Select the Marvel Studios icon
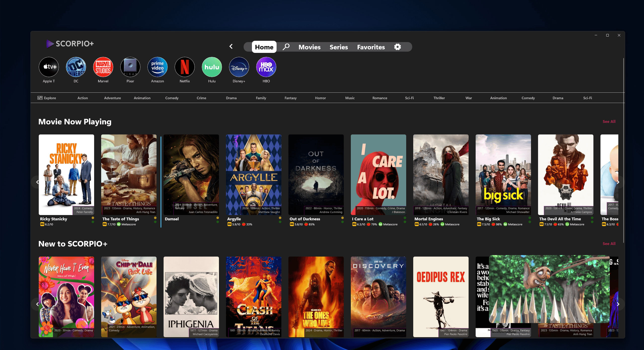Image resolution: width=644 pixels, height=350 pixels. (x=103, y=67)
